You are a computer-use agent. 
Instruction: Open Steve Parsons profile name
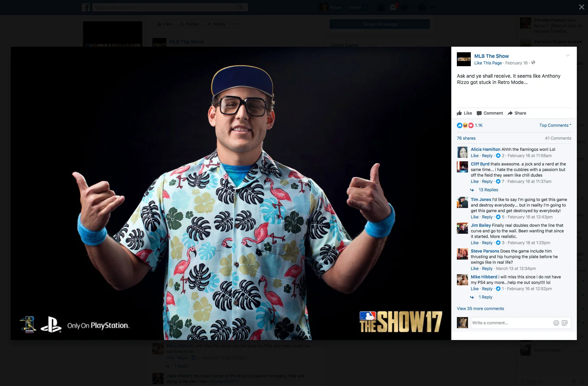point(485,251)
